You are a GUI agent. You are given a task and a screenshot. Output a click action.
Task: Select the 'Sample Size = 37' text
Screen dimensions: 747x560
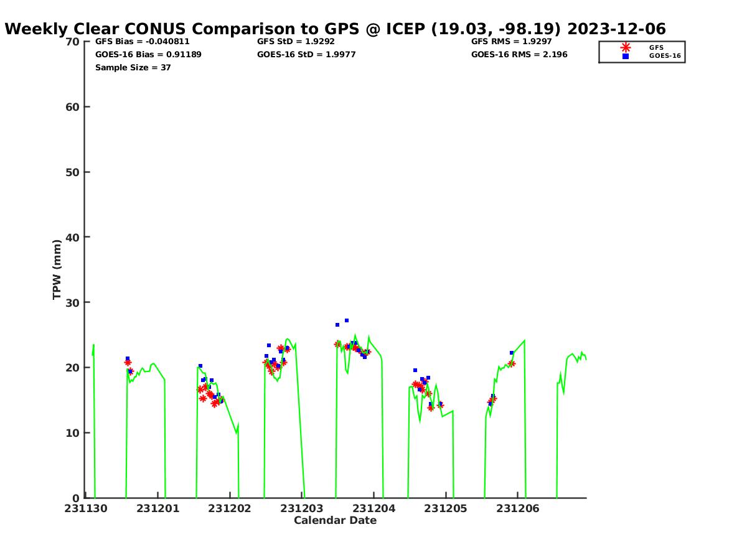point(133,68)
